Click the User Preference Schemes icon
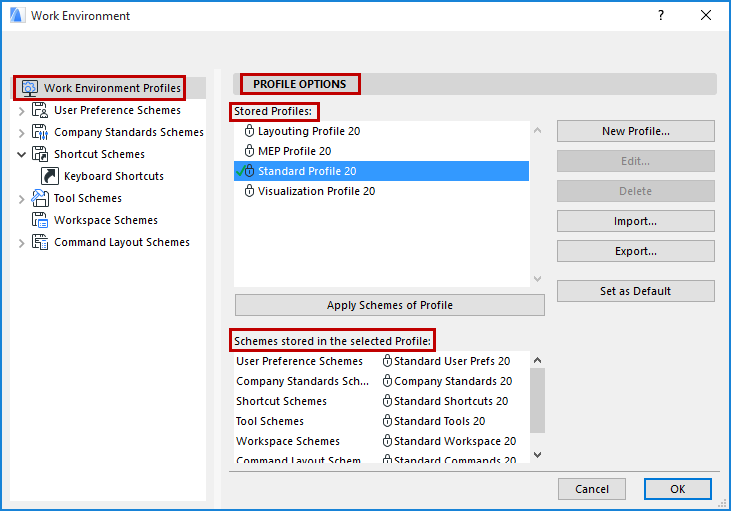The height and width of the screenshot is (511, 731). (x=40, y=110)
